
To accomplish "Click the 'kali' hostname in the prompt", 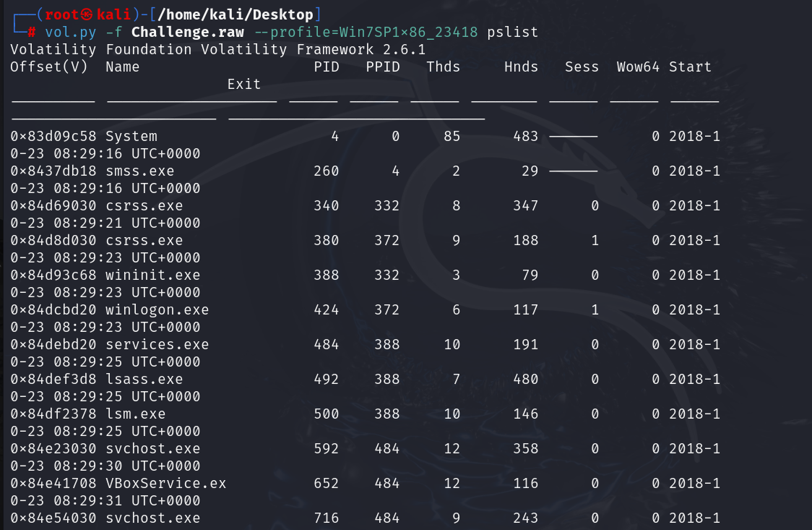I will click(x=113, y=14).
